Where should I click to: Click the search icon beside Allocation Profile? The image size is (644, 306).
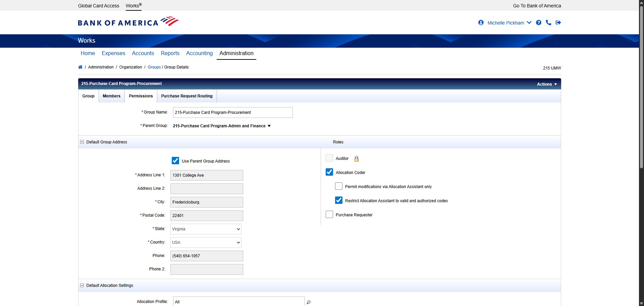[x=309, y=302]
